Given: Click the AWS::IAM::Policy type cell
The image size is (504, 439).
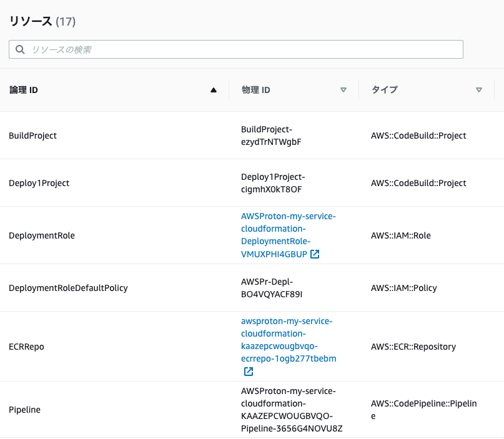Looking at the screenshot, I should tap(404, 288).
